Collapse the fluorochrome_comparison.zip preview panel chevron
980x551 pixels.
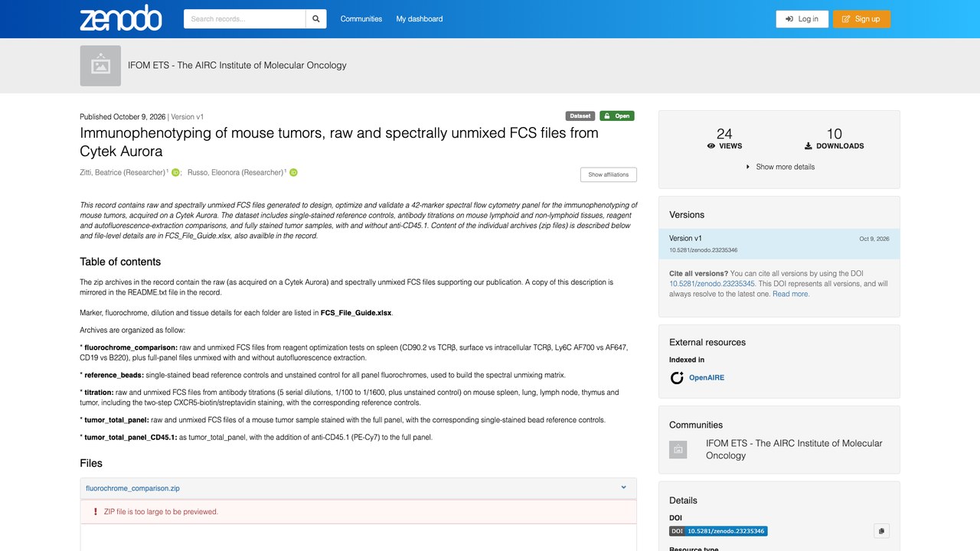pyautogui.click(x=624, y=487)
